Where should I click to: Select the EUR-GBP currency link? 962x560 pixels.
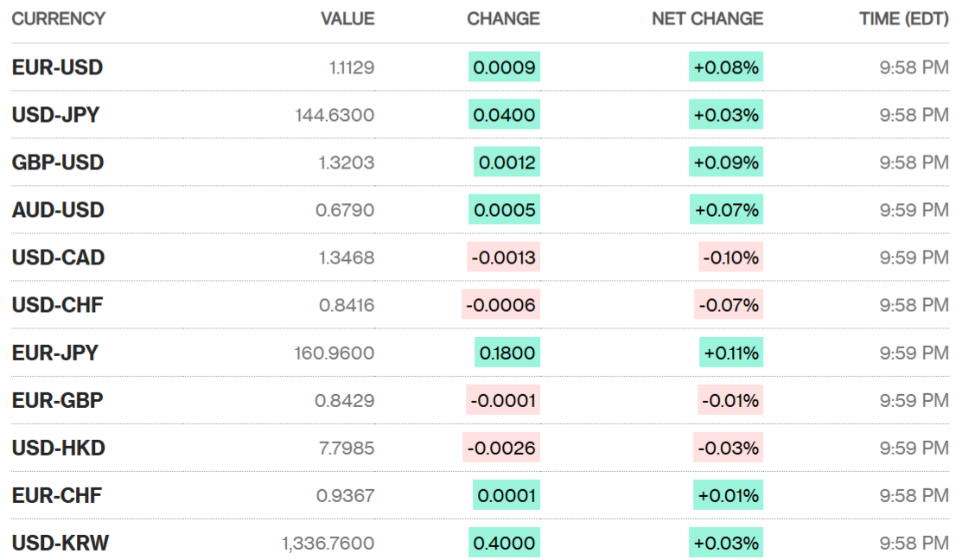click(57, 400)
